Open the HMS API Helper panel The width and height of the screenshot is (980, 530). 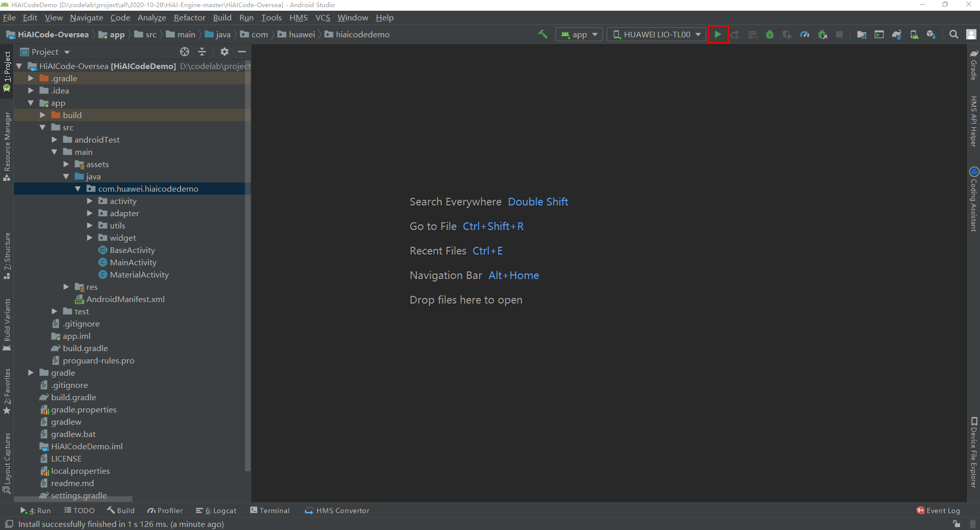click(x=973, y=119)
